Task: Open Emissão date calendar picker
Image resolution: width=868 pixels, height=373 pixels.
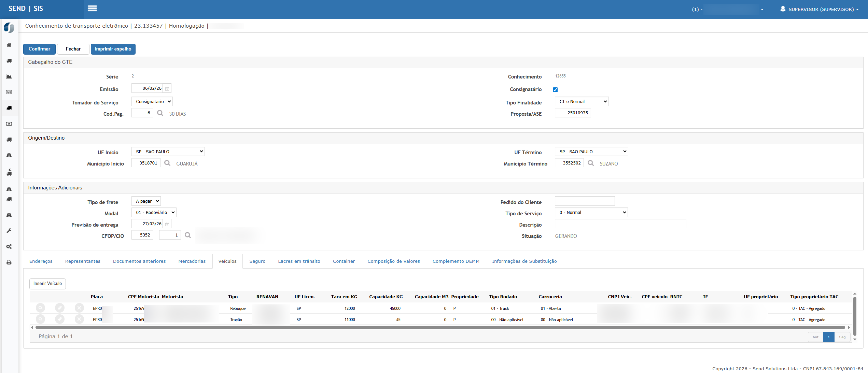Action: (167, 89)
